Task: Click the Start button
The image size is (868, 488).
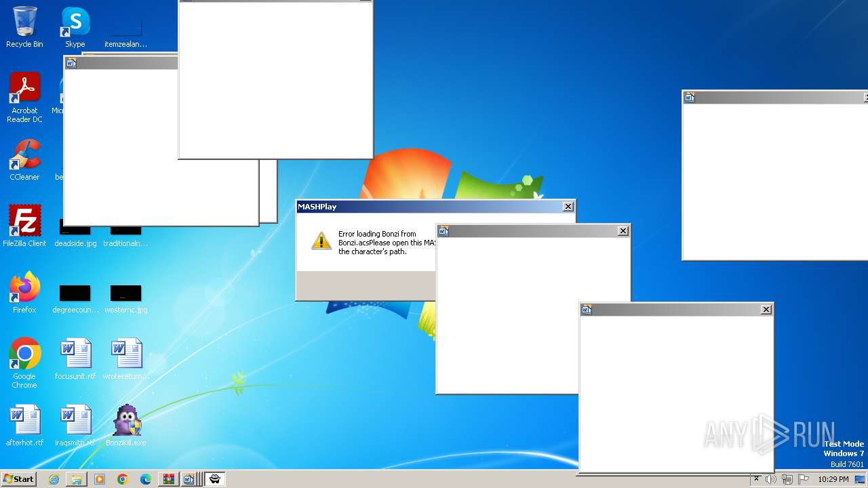Action: pyautogui.click(x=18, y=479)
